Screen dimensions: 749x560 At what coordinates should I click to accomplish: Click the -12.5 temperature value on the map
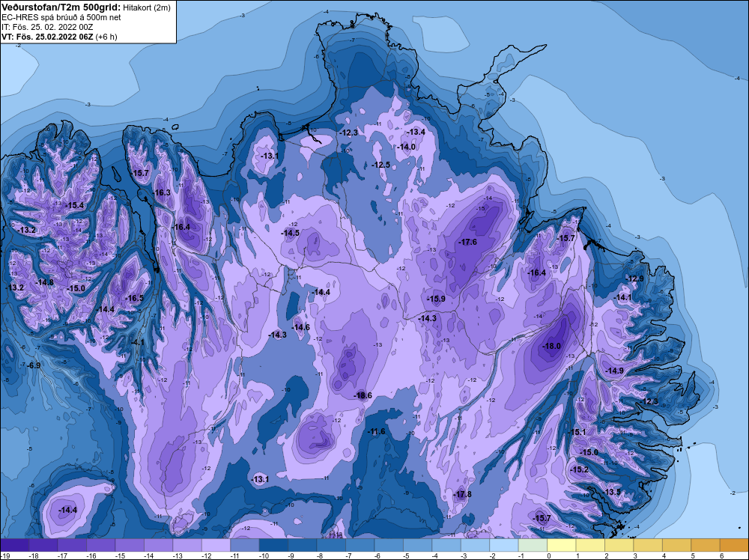(380, 165)
